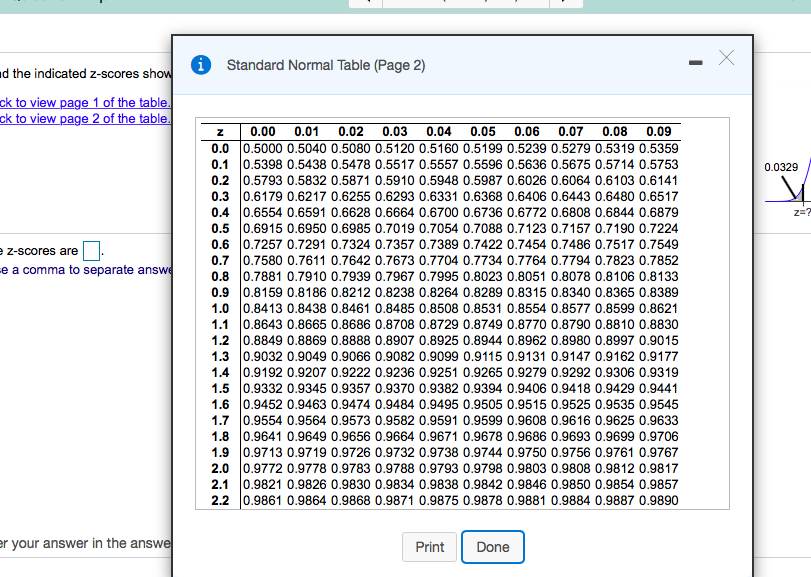The height and width of the screenshot is (577, 811).
Task: Click the normal curve graph thumbnail labeled 0.0329
Action: 788,189
